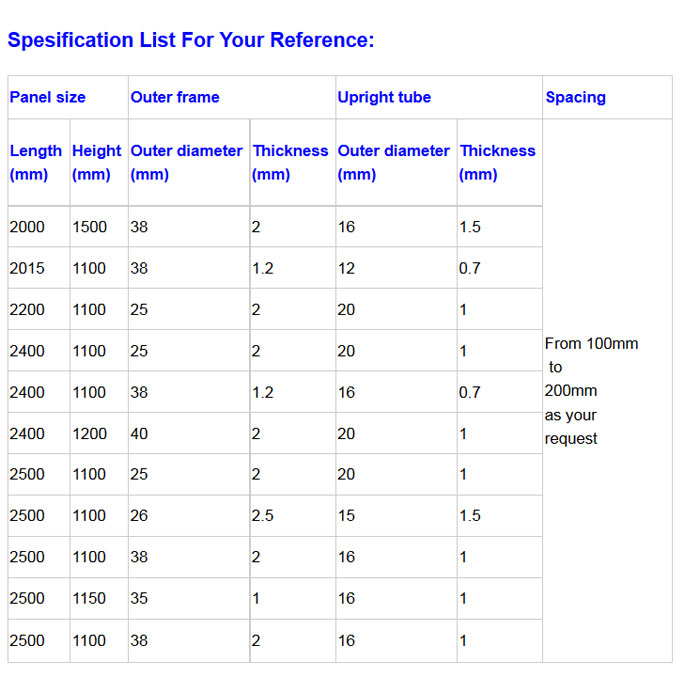This screenshot has width=700, height=677.
Task: Click the outer frame diameter value 40
Action: (139, 434)
